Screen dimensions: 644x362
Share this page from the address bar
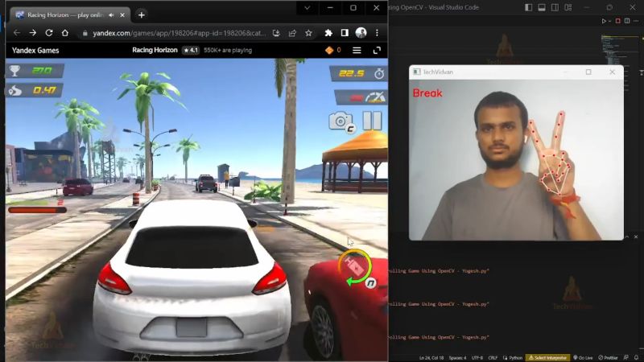[x=292, y=33]
